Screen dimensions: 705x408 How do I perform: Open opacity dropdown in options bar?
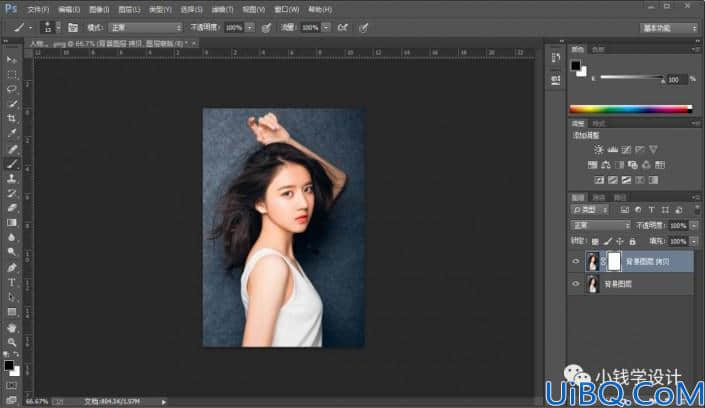tap(250, 28)
